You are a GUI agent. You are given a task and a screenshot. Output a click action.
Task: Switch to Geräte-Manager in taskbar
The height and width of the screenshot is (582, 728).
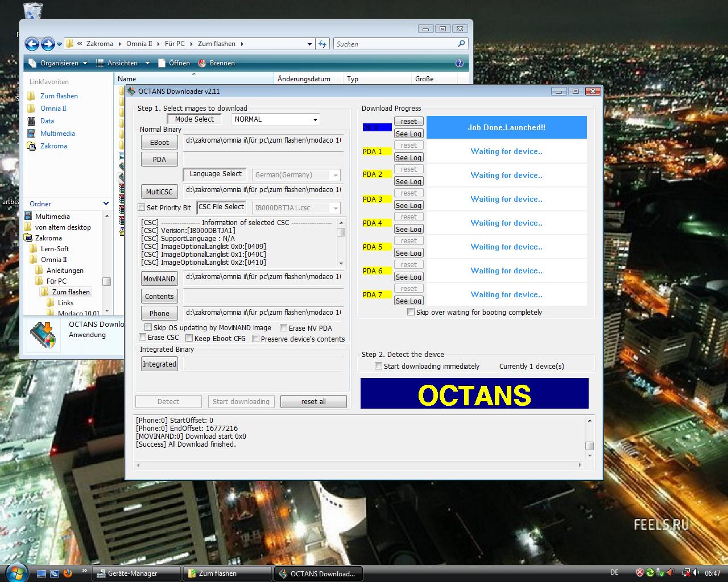pos(136,573)
